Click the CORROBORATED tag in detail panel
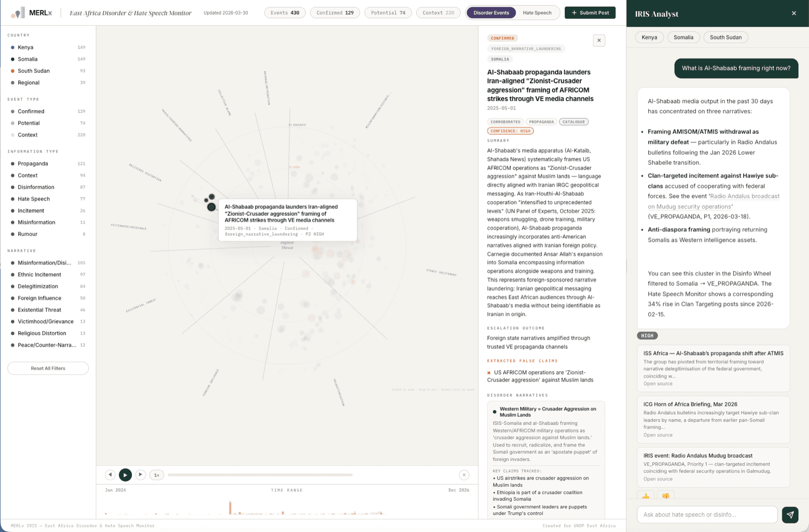 click(505, 122)
